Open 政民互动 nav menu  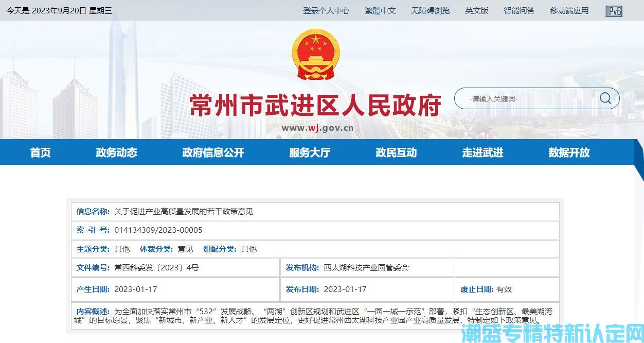tap(396, 152)
